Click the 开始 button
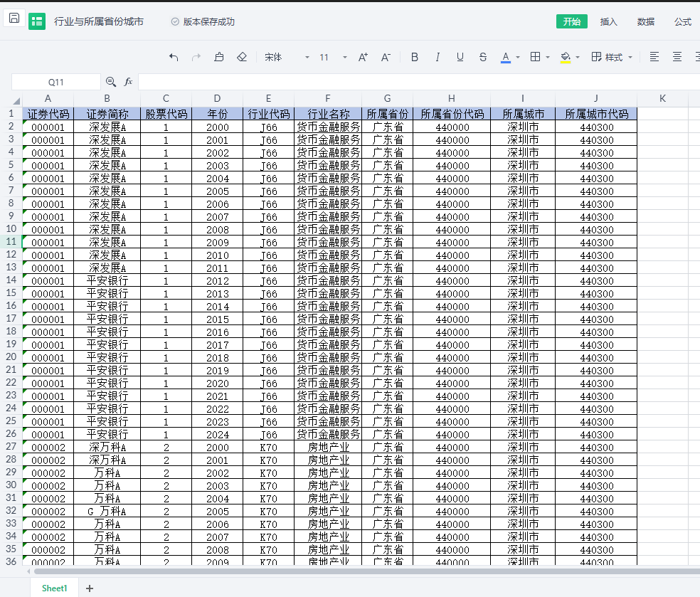The height and width of the screenshot is (597, 700). (572, 21)
